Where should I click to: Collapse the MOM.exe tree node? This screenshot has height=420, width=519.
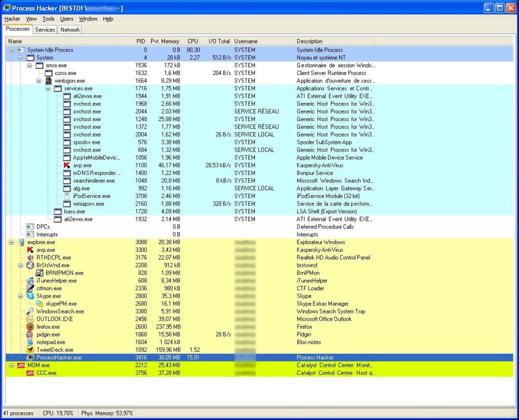(x=12, y=365)
